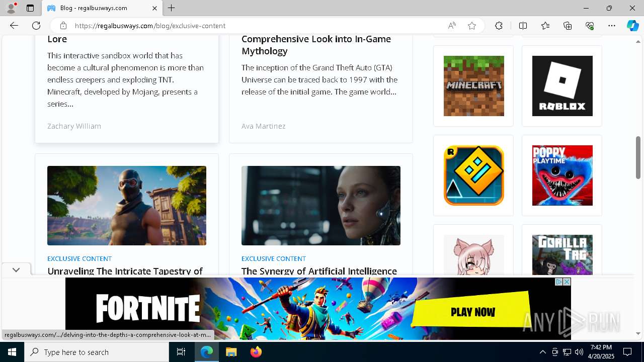Open Comprehensive Look into In-Game Mythology article
The width and height of the screenshot is (644, 362).
(x=316, y=45)
